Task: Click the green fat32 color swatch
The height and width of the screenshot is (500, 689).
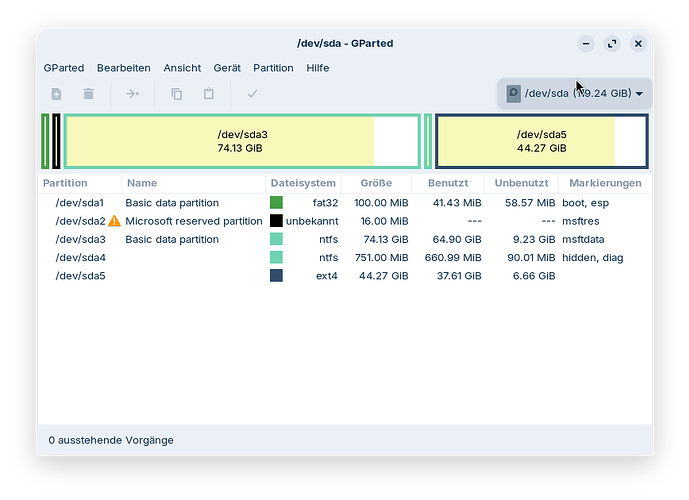Action: (276, 203)
